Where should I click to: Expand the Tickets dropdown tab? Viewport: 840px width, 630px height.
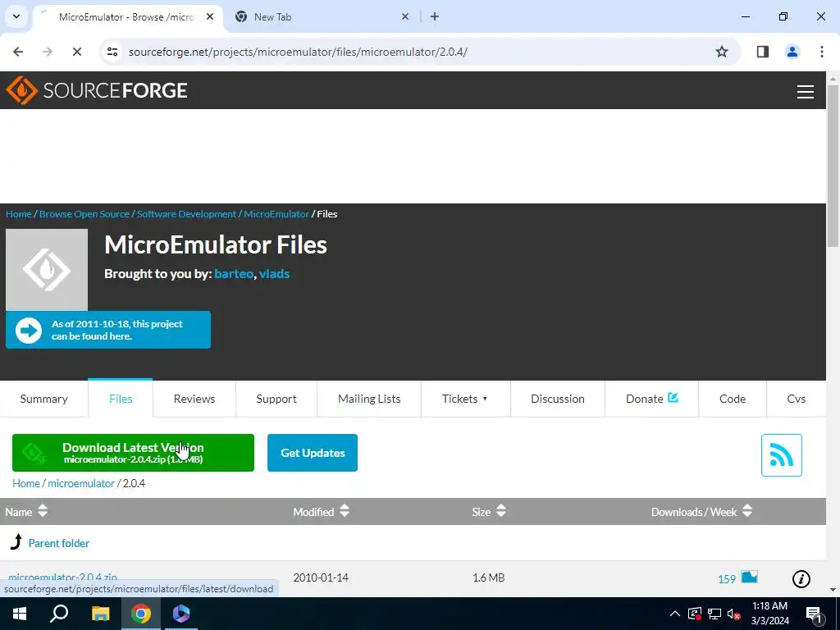click(x=465, y=399)
